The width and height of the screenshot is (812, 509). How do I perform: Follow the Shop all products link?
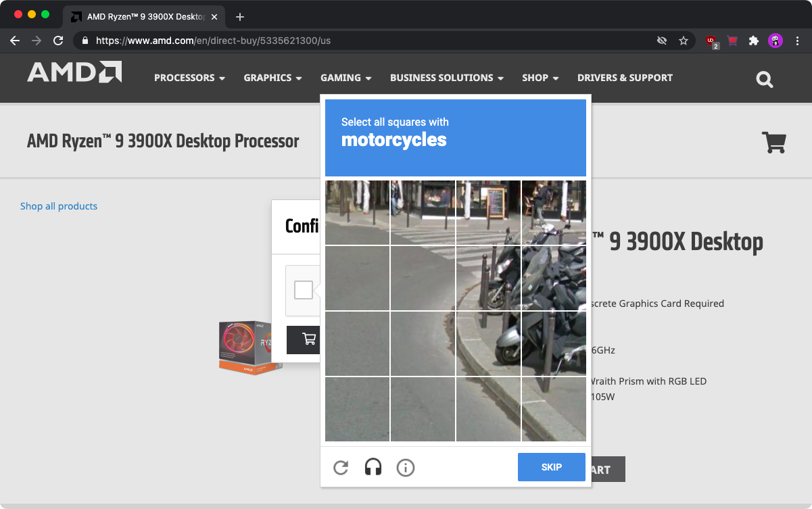coord(59,206)
